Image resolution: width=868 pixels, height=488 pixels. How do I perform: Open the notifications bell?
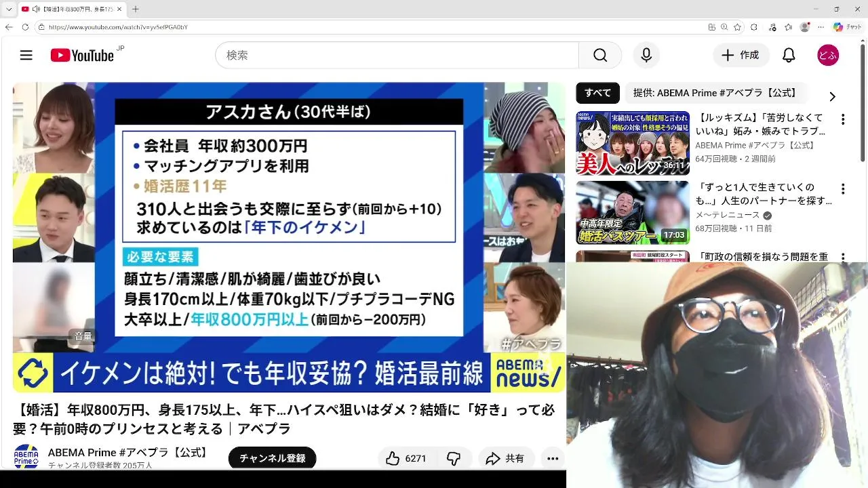tap(789, 56)
